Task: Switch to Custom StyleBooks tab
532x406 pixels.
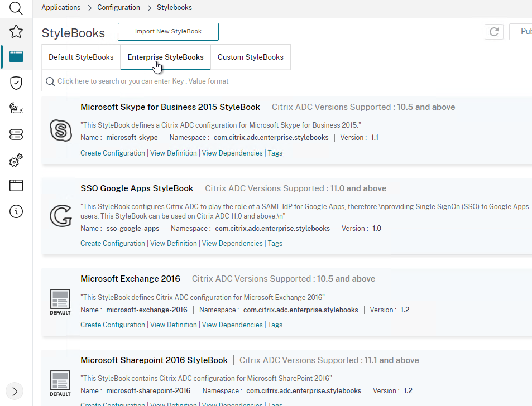Action: [251, 57]
